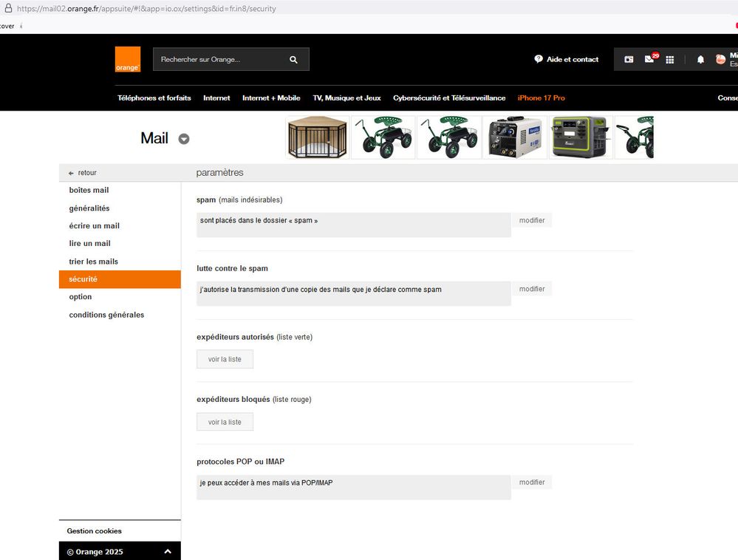View the list of blocked senders
The width and height of the screenshot is (738, 560).
pyautogui.click(x=225, y=422)
